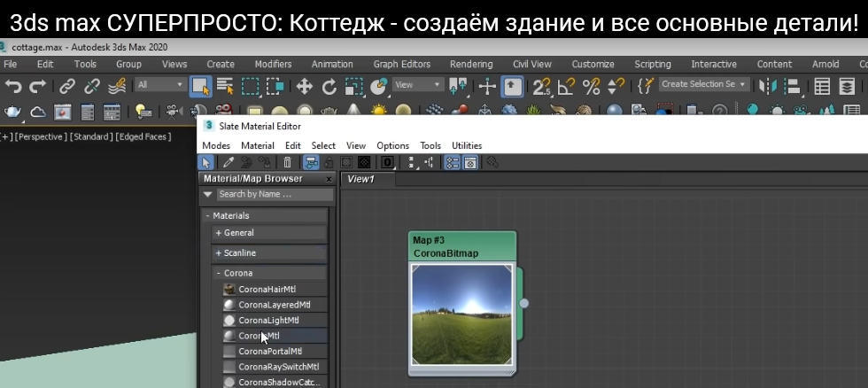Click the Select and Link chain icon
The height and width of the screenshot is (388, 868).
(x=67, y=86)
